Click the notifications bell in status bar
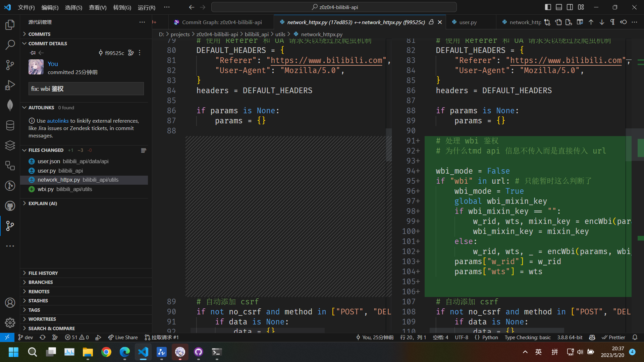Viewport: 644px width, 362px height. coord(635,337)
